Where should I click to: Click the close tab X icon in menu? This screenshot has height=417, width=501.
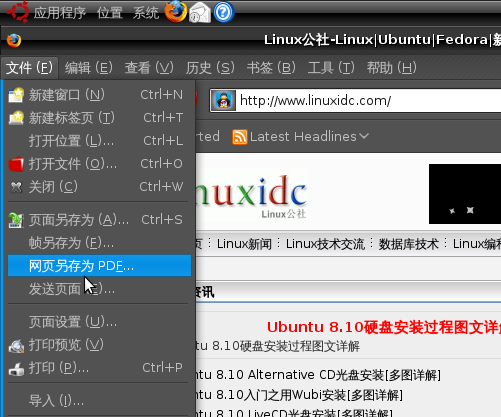click(16, 187)
